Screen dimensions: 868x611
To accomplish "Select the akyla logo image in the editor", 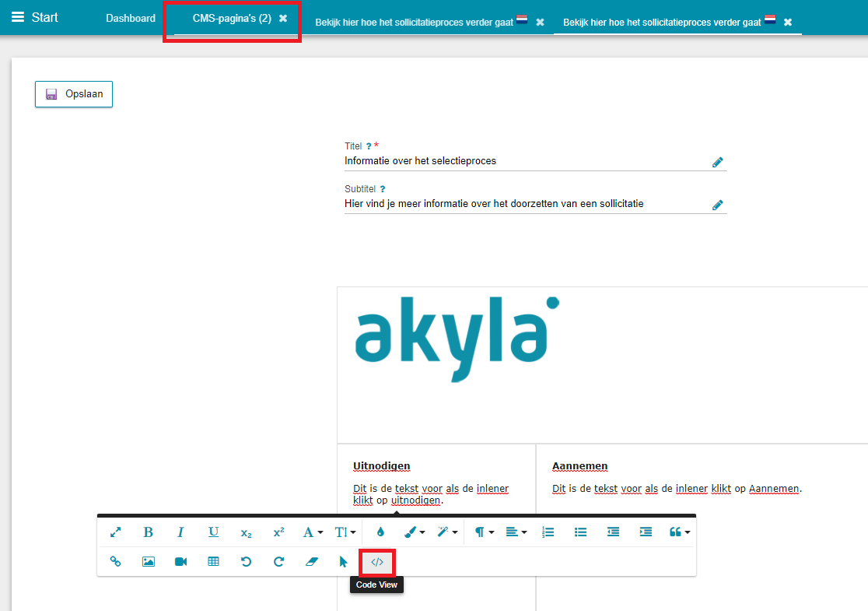I will pyautogui.click(x=457, y=339).
